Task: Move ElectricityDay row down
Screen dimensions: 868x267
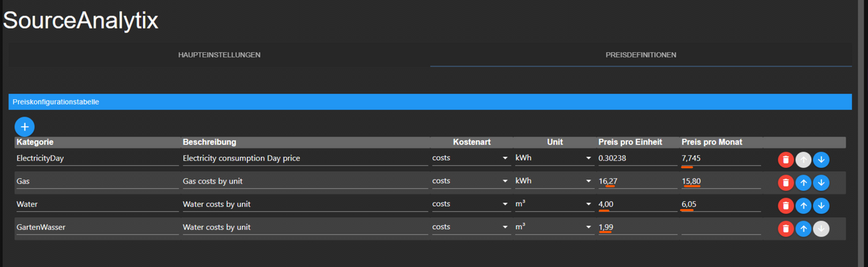Action: pos(821,160)
